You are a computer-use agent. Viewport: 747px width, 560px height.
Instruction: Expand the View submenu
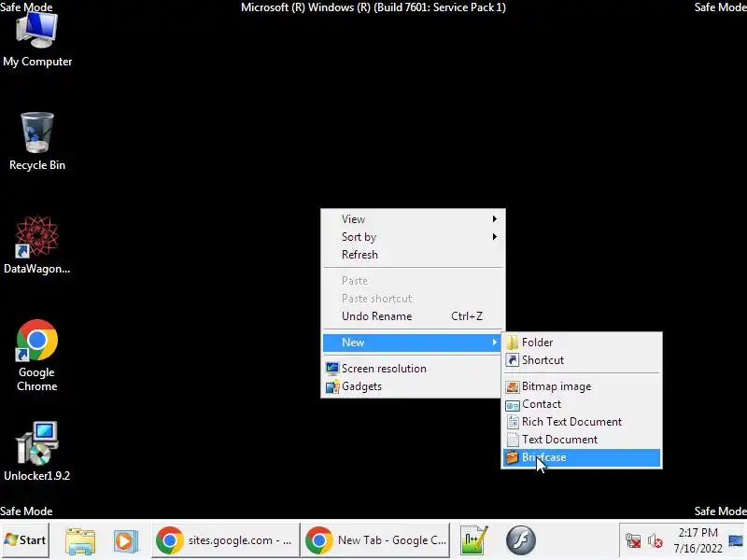pyautogui.click(x=413, y=219)
